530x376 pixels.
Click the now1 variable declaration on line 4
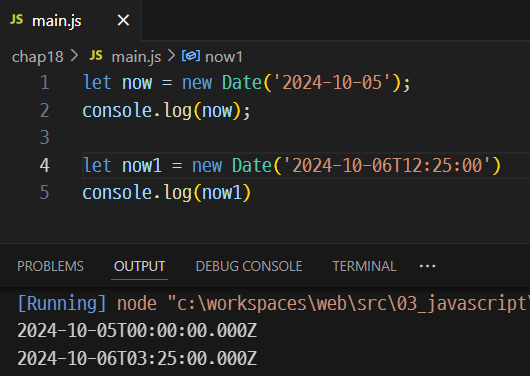[x=142, y=166]
